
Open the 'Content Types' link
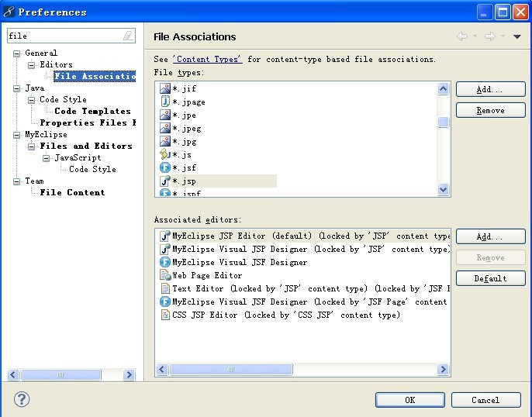pos(207,59)
